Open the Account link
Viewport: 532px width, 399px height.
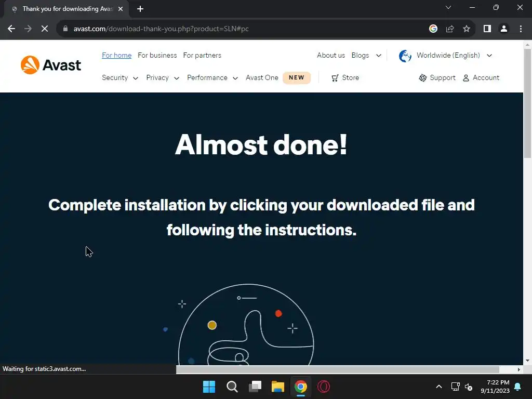[486, 78]
